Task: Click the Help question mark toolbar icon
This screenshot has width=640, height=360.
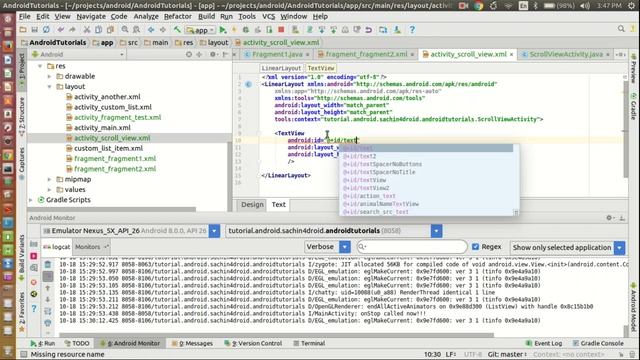Action: (412, 30)
